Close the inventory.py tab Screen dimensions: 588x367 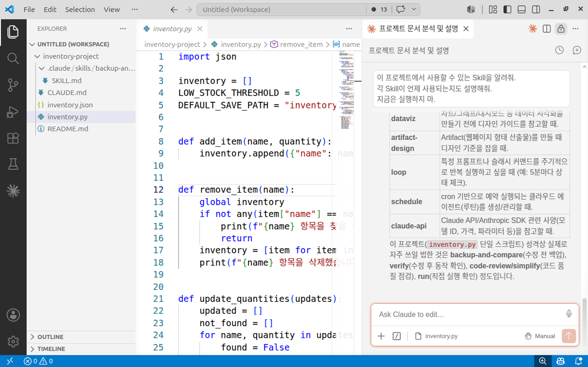point(200,29)
